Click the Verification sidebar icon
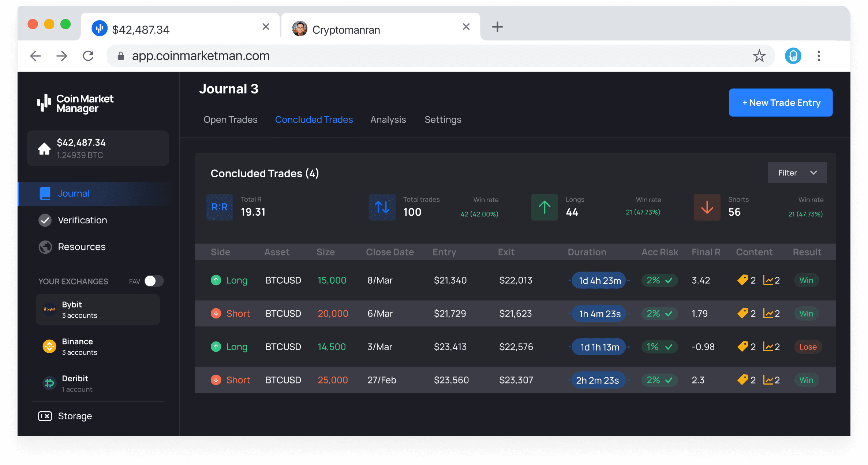868x465 pixels. [x=45, y=220]
